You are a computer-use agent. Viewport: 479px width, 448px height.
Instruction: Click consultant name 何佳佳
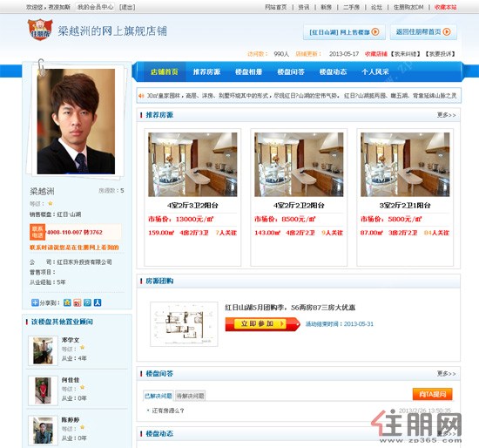[x=71, y=380]
